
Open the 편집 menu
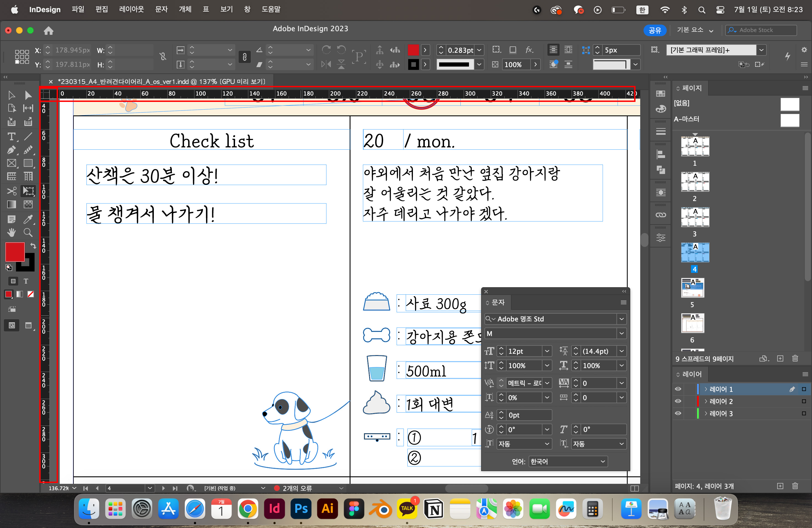102,10
